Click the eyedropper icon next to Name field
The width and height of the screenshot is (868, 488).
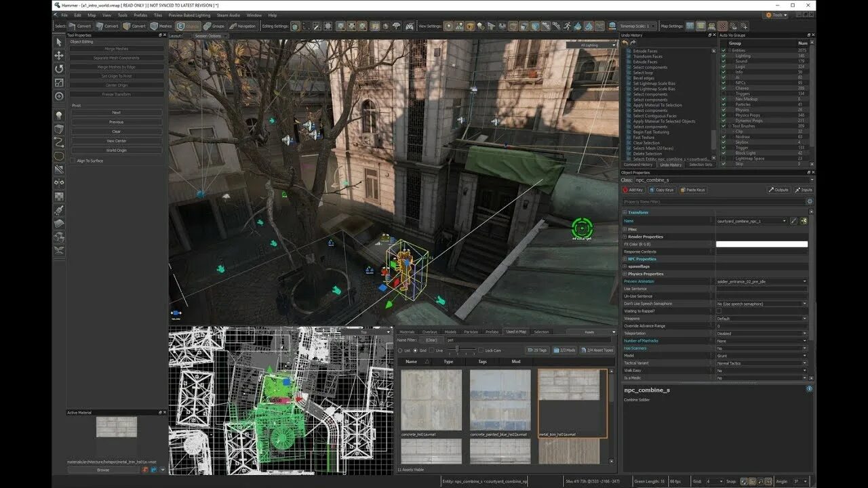794,221
